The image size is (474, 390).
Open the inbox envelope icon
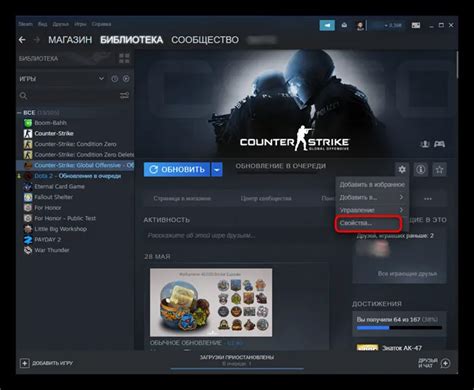tap(344, 25)
